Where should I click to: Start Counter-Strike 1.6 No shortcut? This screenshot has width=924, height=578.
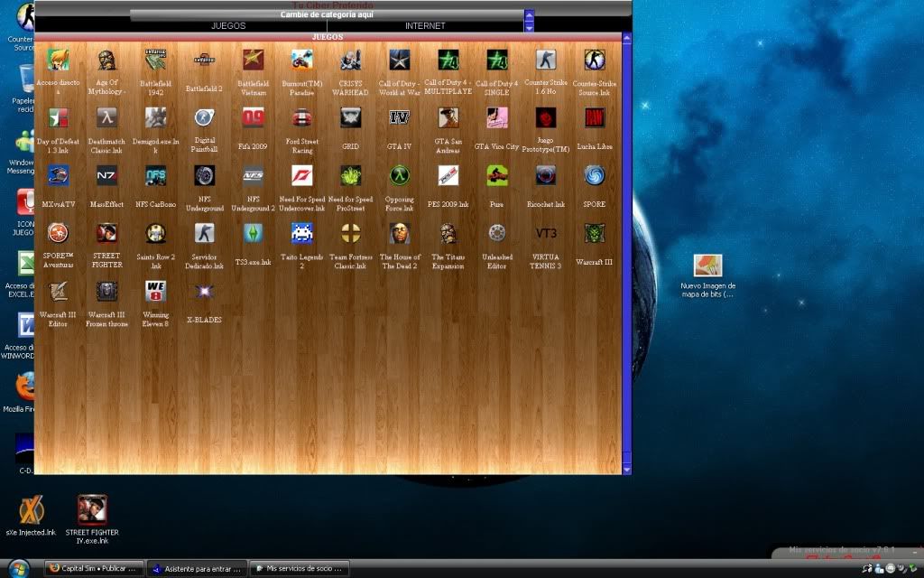(546, 61)
